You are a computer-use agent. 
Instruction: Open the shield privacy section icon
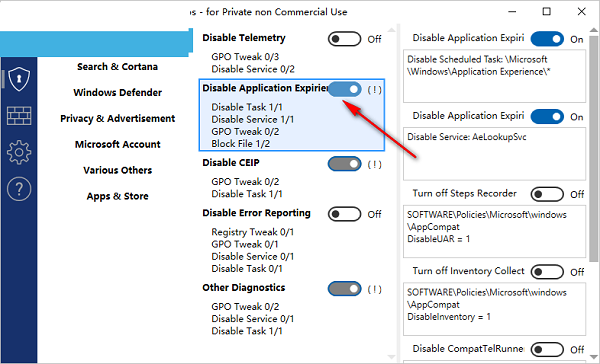click(19, 79)
